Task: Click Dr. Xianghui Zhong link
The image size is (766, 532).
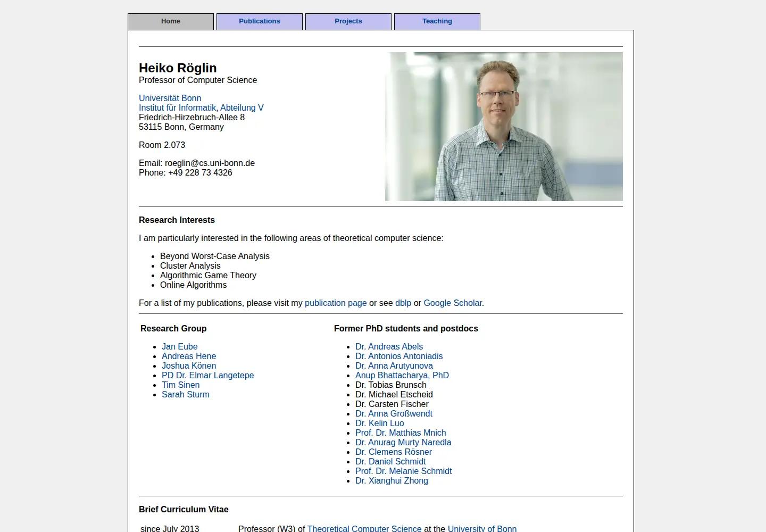Action: pos(392,480)
